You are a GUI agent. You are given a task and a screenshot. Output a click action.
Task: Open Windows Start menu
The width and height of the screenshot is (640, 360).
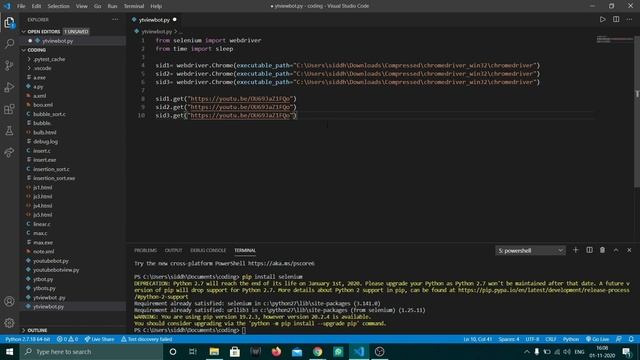click(9, 351)
